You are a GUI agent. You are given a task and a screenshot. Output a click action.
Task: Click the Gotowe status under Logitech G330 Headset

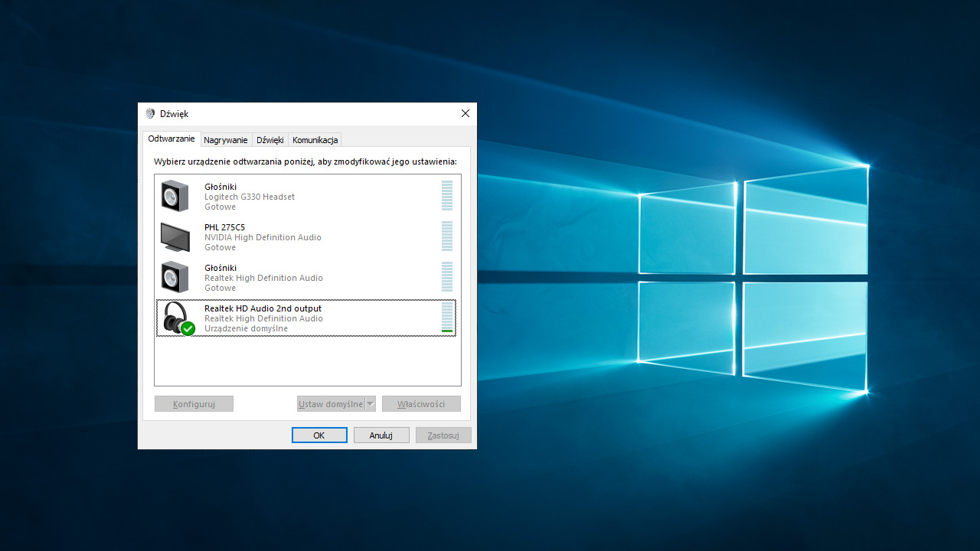[220, 207]
